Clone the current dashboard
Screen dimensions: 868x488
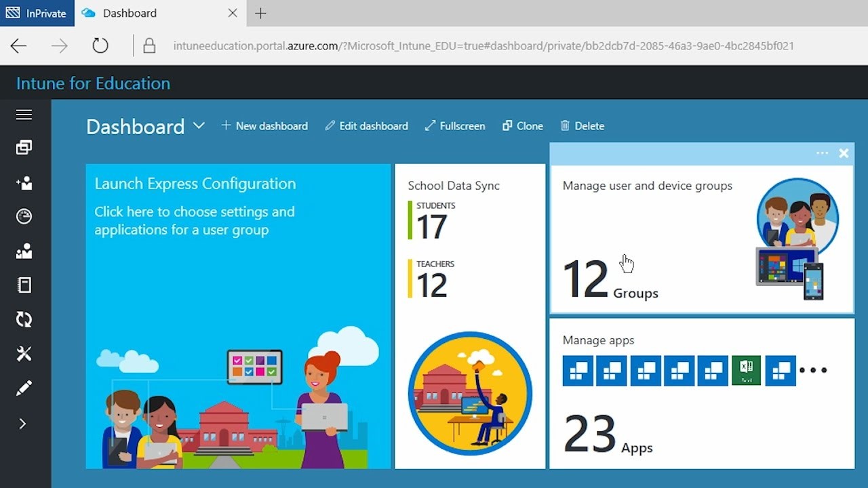pyautogui.click(x=523, y=126)
